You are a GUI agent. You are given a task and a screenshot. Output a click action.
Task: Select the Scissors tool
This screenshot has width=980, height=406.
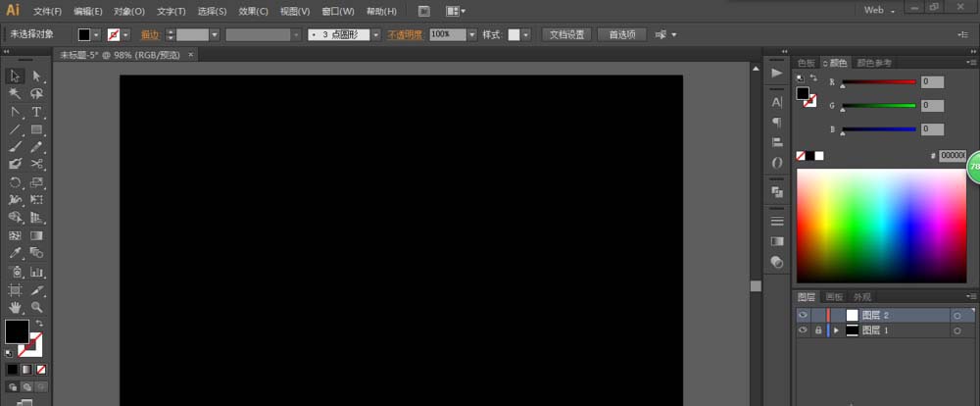coord(37,164)
